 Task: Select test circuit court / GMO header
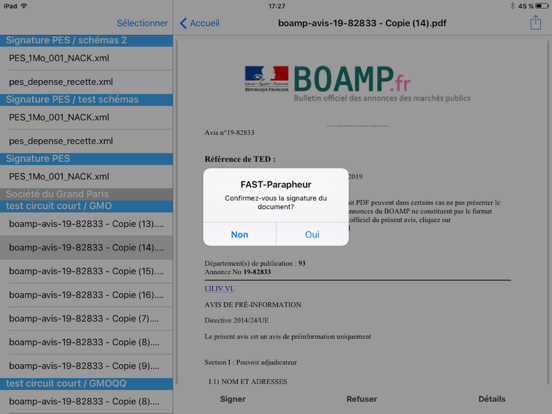point(86,206)
